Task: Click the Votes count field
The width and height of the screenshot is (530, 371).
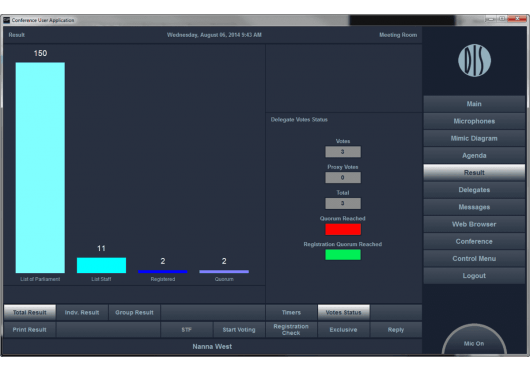Action: pyautogui.click(x=343, y=152)
